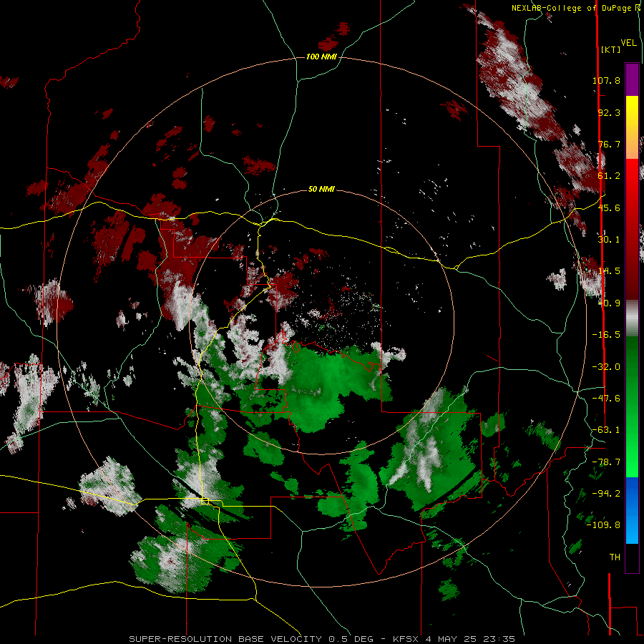The height and width of the screenshot is (644, 644).
Task: Pick the yellow-orange segment of the color bar
Action: coord(632,127)
